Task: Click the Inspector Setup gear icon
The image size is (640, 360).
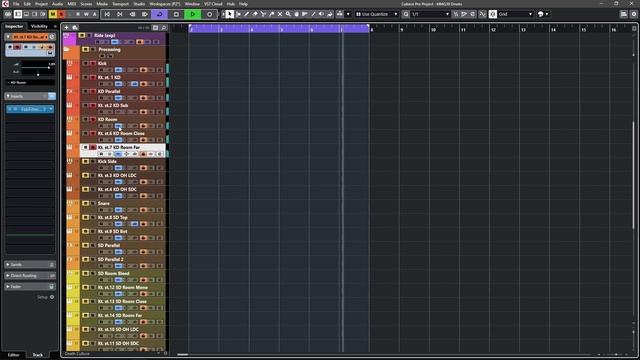Action: [x=52, y=297]
